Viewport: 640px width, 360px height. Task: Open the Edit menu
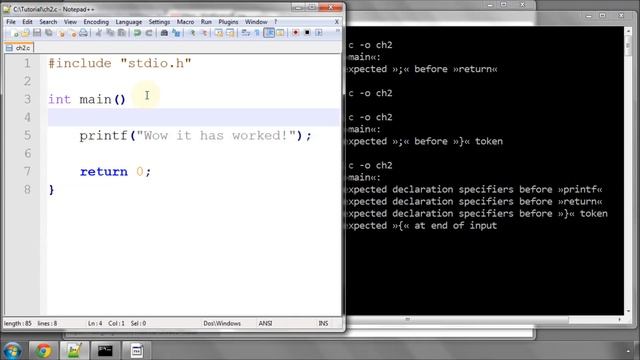pyautogui.click(x=27, y=22)
